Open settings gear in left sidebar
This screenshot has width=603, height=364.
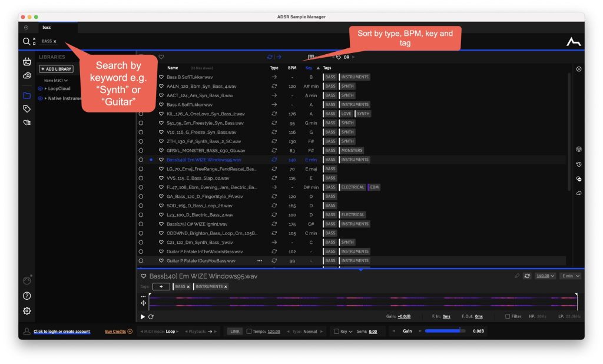[26, 311]
